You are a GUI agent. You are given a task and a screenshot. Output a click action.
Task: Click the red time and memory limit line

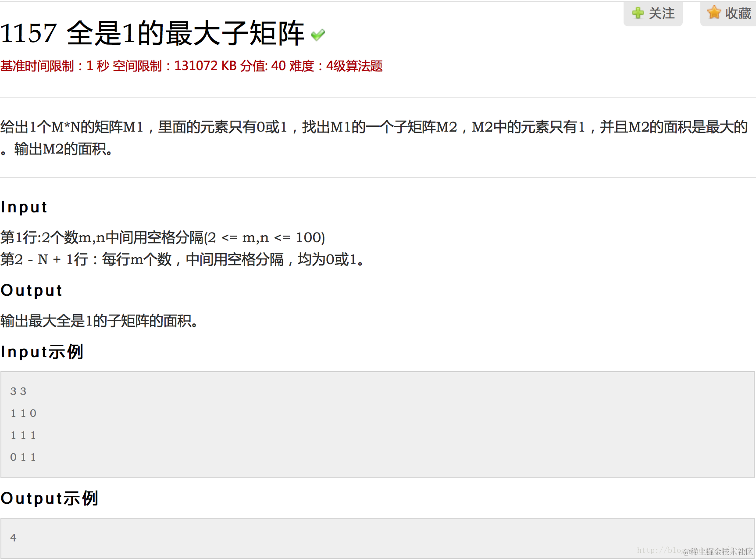(191, 66)
